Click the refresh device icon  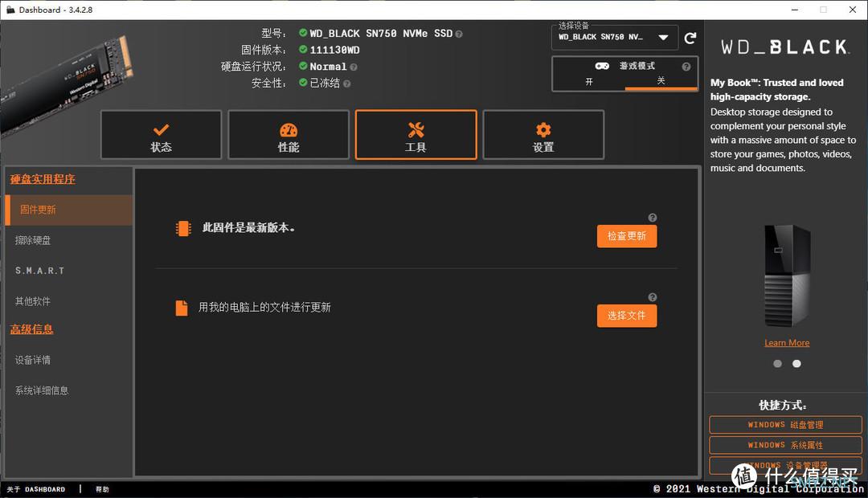pos(690,39)
